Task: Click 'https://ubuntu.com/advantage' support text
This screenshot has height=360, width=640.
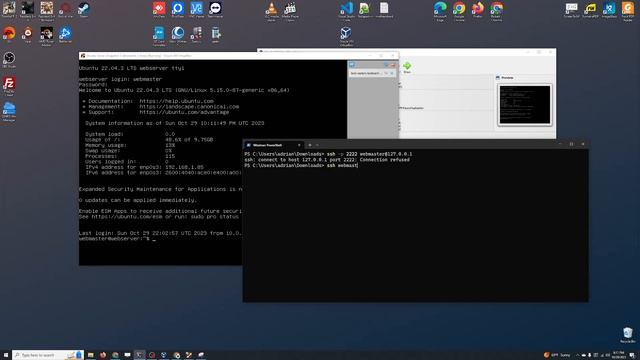Action: point(184,112)
